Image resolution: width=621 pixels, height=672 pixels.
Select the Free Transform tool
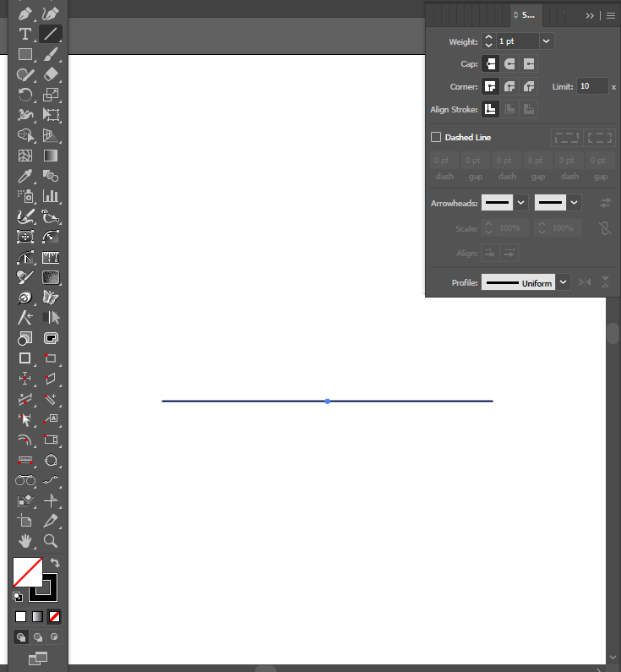[x=51, y=115]
